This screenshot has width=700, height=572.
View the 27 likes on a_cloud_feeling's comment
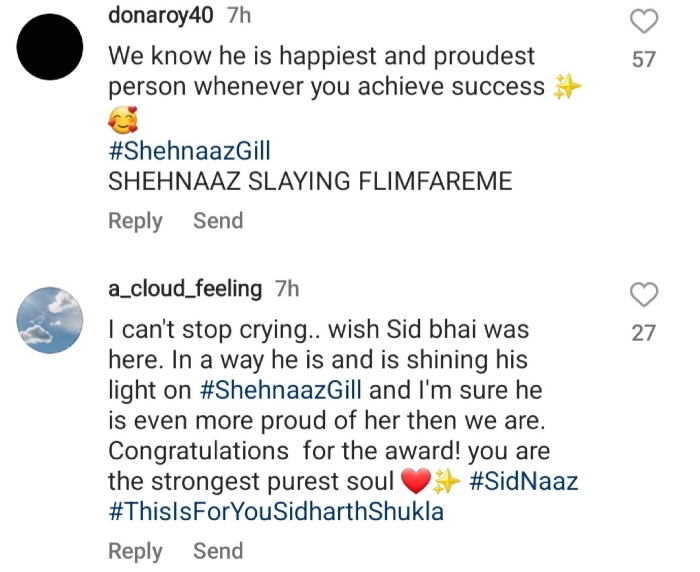pyautogui.click(x=643, y=333)
